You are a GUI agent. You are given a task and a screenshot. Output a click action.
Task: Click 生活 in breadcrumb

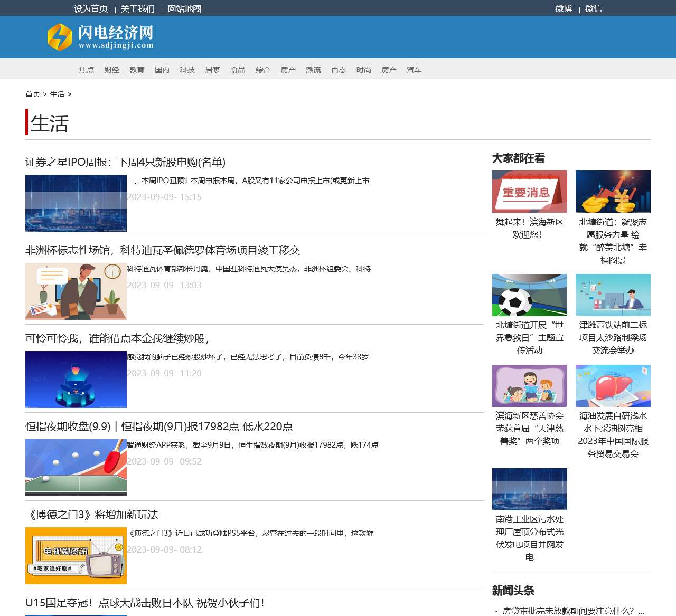58,94
